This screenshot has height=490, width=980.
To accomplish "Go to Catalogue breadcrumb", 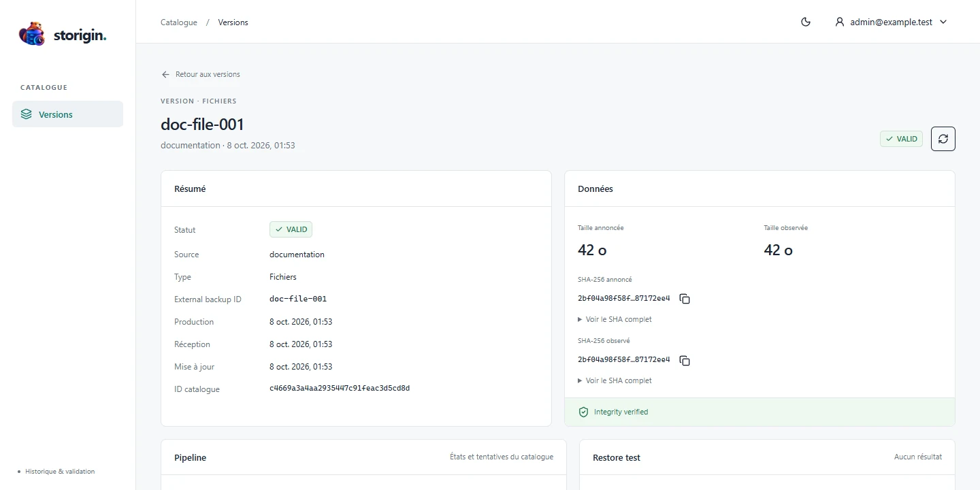I will pyautogui.click(x=179, y=22).
